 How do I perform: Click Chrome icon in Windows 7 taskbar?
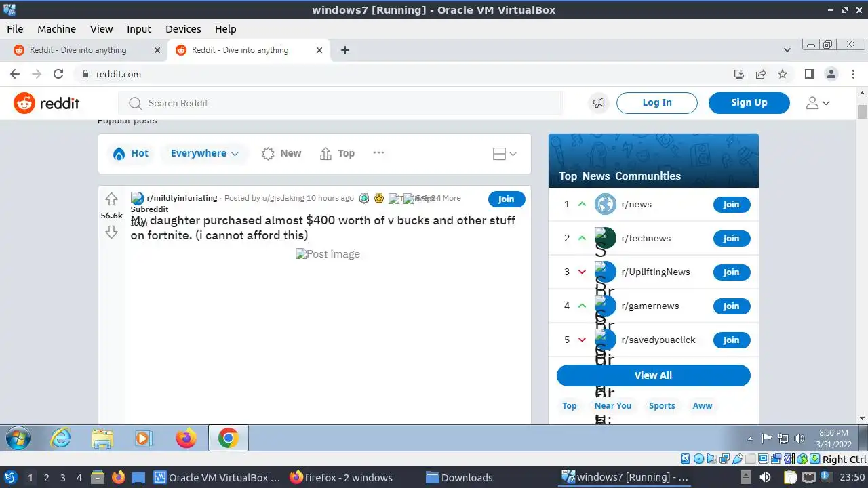point(229,439)
